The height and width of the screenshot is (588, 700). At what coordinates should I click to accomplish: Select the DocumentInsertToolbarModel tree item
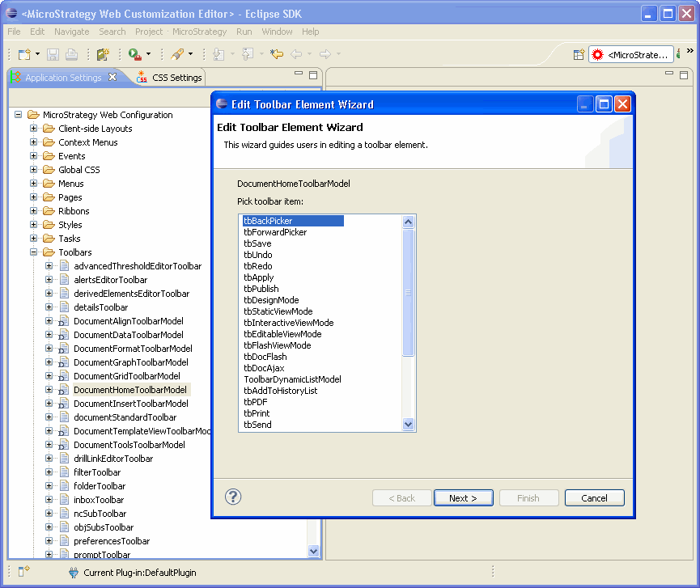(x=131, y=404)
